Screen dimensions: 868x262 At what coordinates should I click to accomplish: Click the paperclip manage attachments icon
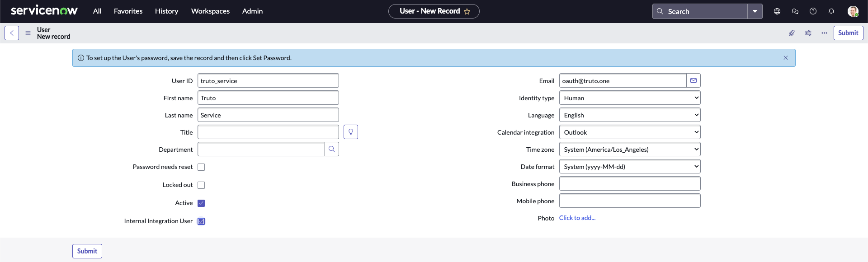pos(792,33)
